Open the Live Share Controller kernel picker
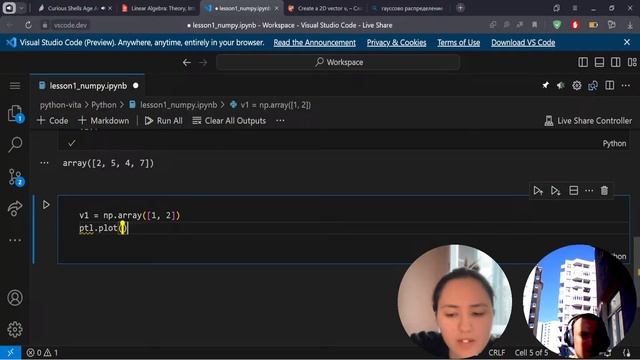This screenshot has height=360, width=640. pos(588,120)
